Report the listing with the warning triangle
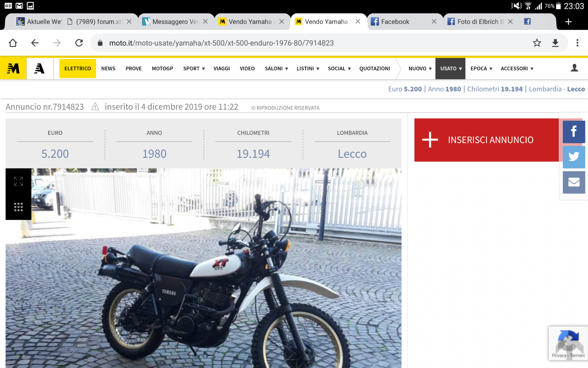Screen dimensions: 588x368 [95, 107]
